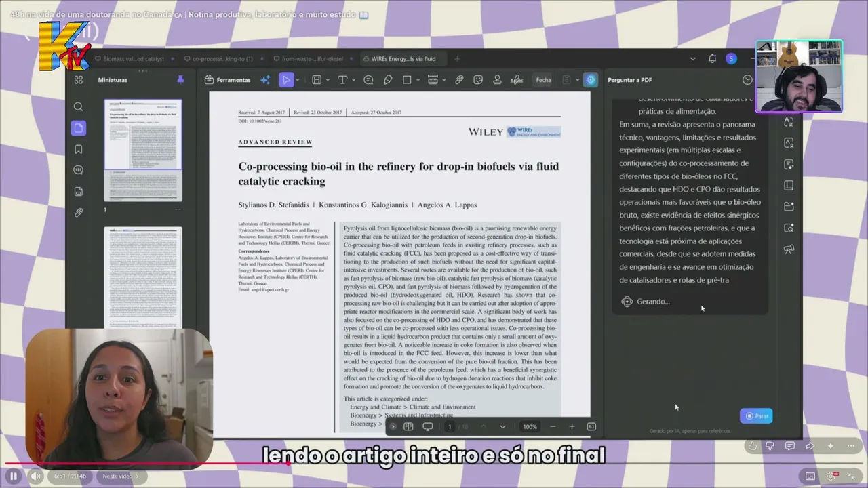
Task: Select the page thumbnails sidebar icon
Action: (79, 128)
